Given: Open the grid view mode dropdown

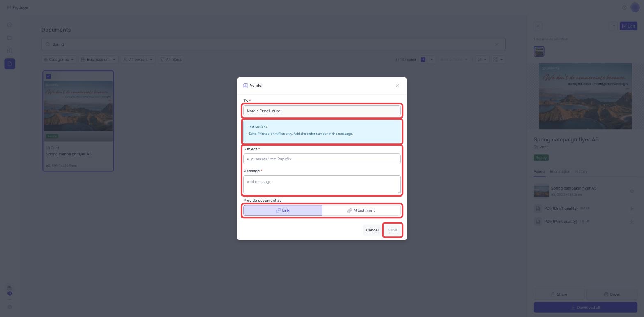Looking at the screenshot, I should [x=499, y=60].
